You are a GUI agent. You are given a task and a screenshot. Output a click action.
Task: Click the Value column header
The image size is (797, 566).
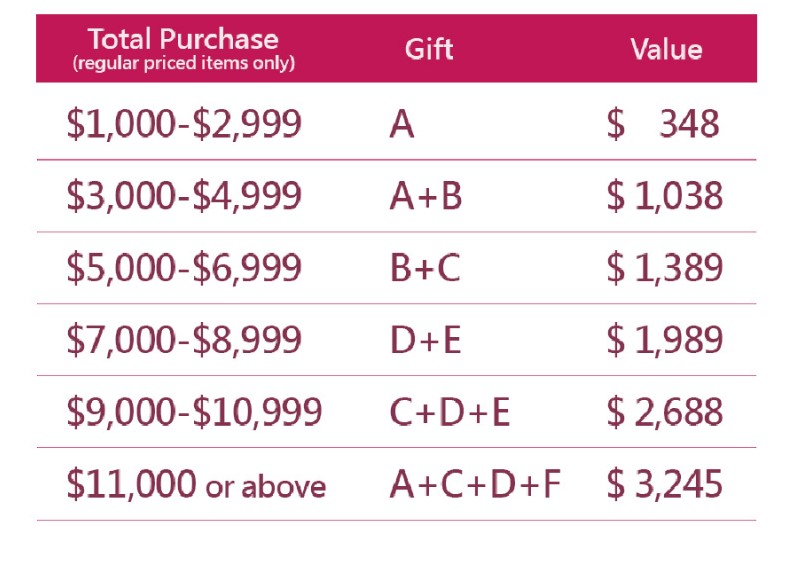[x=666, y=49]
